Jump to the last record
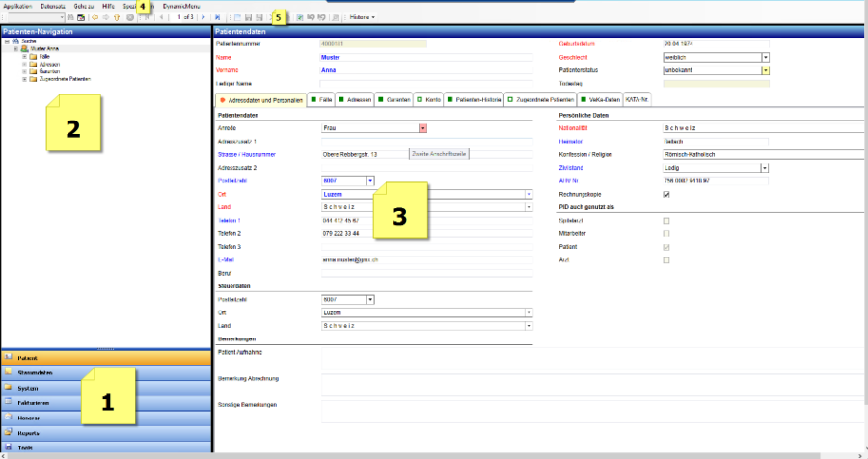The width and height of the screenshot is (868, 459). pyautogui.click(x=217, y=18)
